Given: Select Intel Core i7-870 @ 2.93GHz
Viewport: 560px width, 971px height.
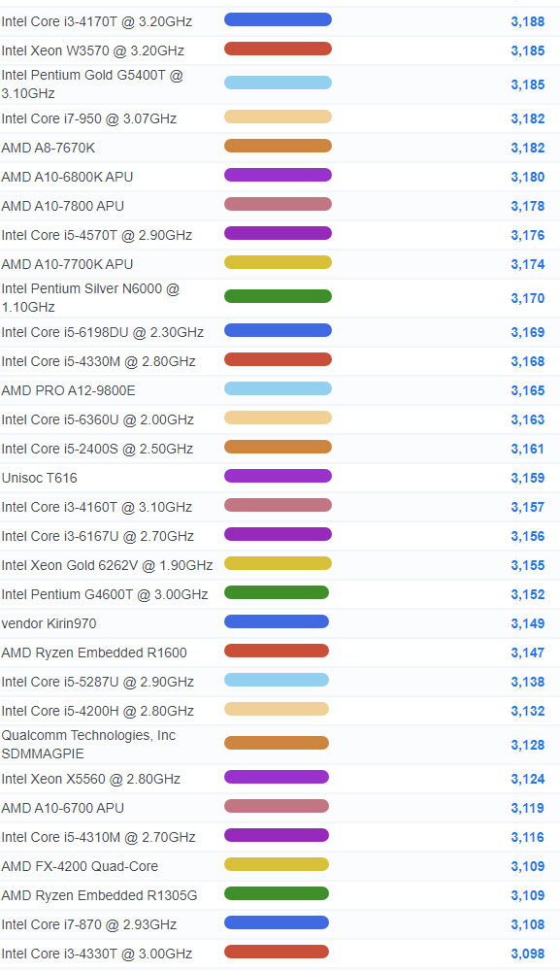Looking at the screenshot, I should (89, 924).
